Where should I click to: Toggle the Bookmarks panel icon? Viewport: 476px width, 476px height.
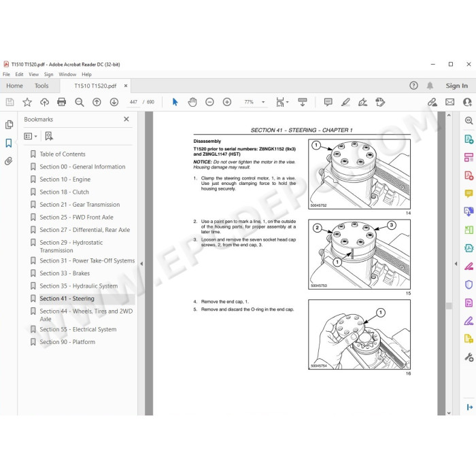pos(9,143)
